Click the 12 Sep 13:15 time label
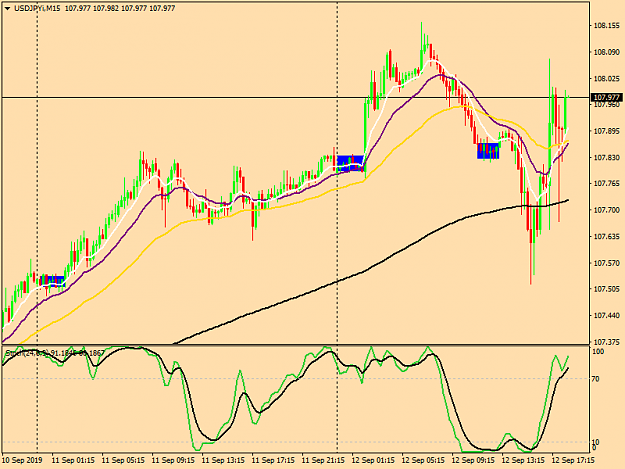 523,461
